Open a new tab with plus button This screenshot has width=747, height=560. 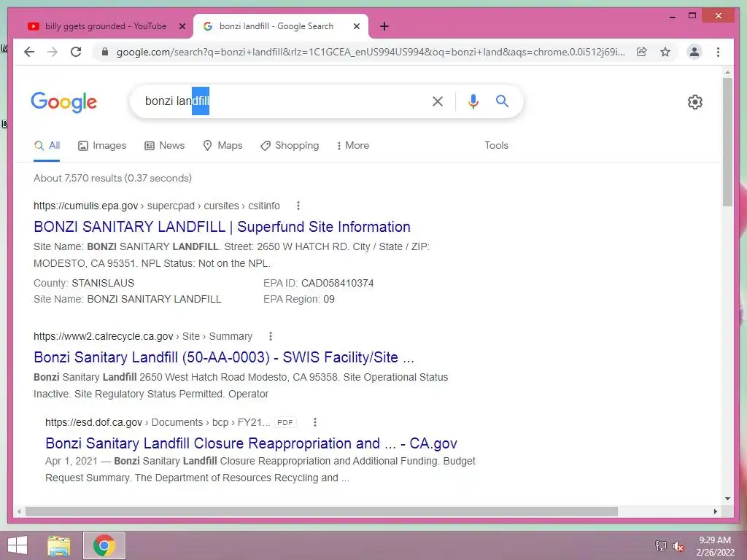click(384, 26)
